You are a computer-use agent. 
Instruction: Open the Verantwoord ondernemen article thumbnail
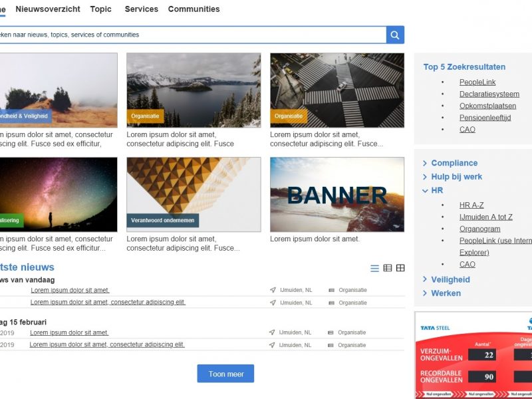click(x=194, y=194)
